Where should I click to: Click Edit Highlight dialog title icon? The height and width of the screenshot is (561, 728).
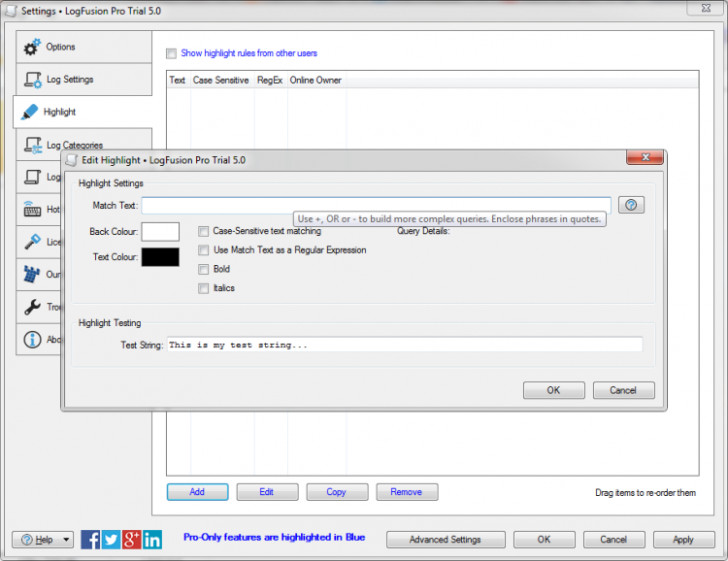pos(71,160)
